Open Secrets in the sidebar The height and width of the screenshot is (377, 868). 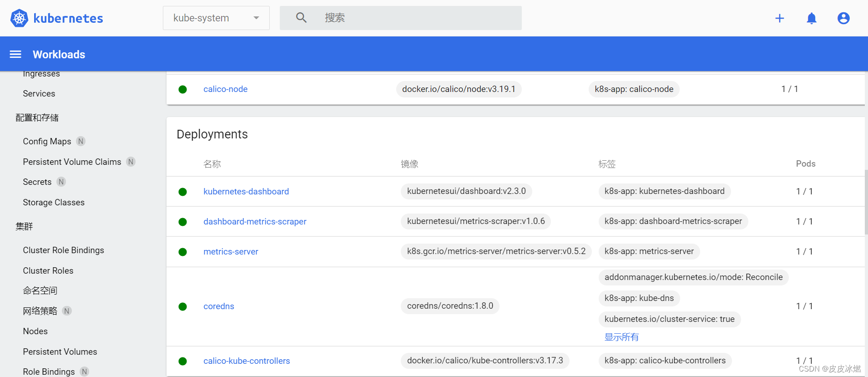click(x=37, y=182)
